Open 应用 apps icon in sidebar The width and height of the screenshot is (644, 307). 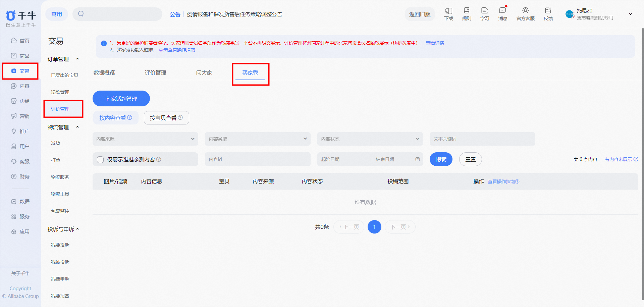(x=14, y=232)
